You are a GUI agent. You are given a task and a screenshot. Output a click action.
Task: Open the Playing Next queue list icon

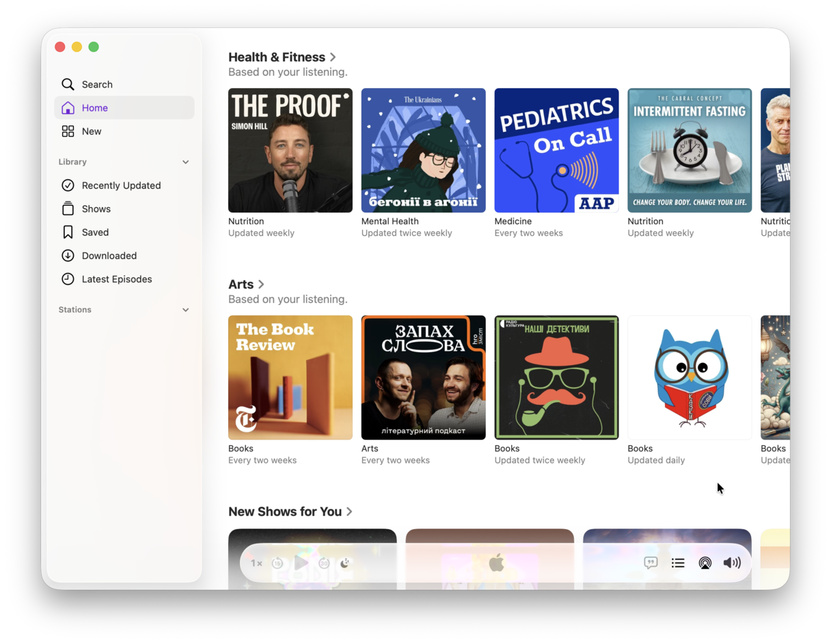pyautogui.click(x=678, y=563)
